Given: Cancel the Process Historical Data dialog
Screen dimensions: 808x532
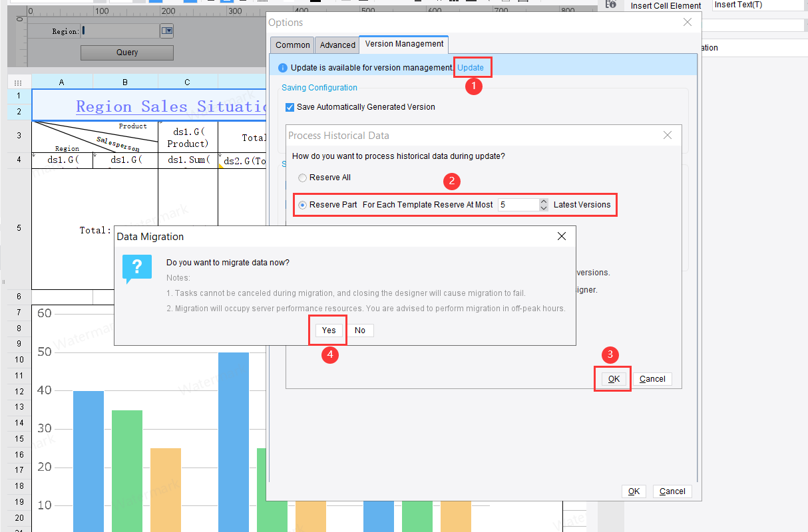Looking at the screenshot, I should pyautogui.click(x=652, y=379).
